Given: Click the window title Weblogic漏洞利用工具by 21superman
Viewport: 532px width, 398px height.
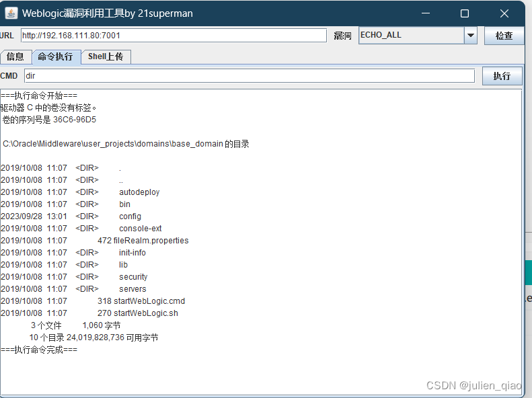Looking at the screenshot, I should coord(107,13).
